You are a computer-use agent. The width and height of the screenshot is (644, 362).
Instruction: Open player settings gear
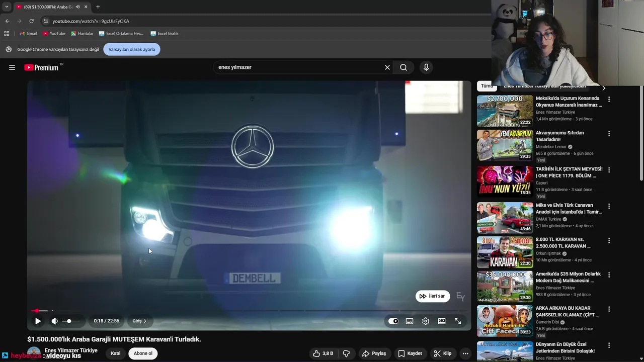pos(426,321)
